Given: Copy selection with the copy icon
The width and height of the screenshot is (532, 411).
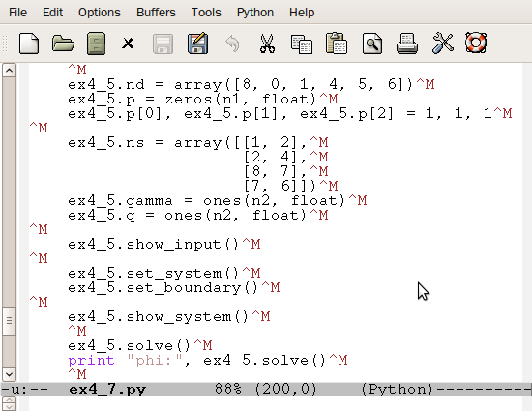Looking at the screenshot, I should click(302, 44).
